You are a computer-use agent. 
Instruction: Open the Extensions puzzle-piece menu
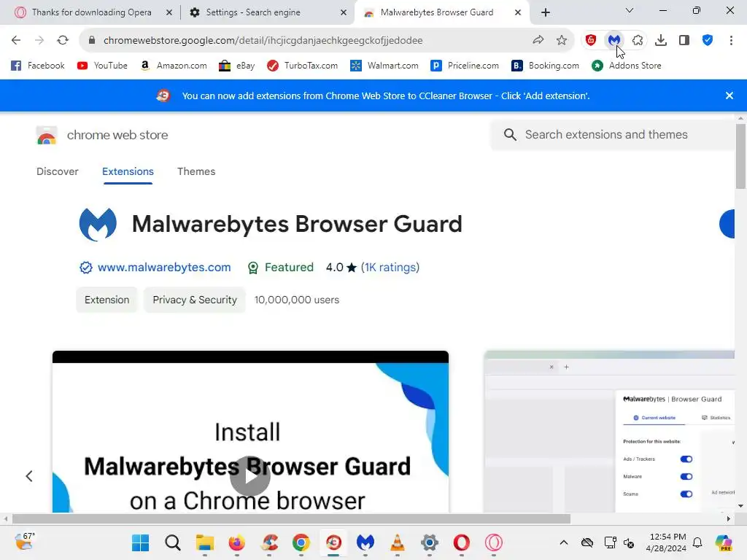pyautogui.click(x=638, y=41)
